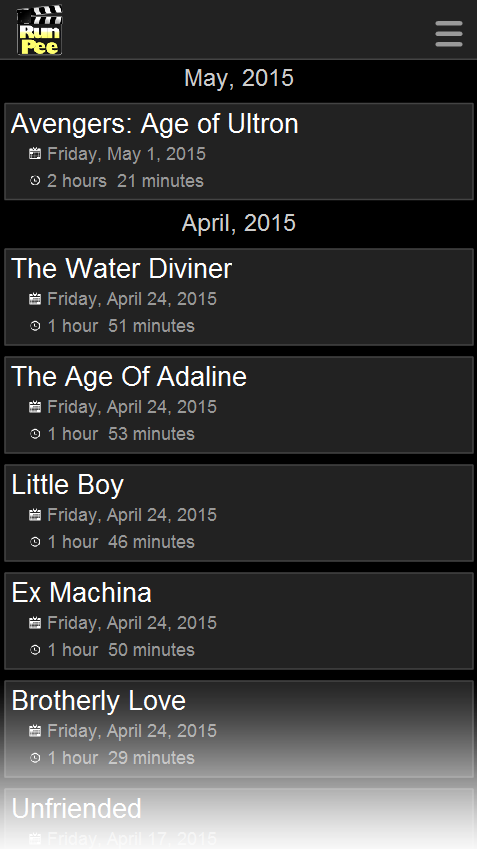Open the Unfriended movie title

pos(76,808)
